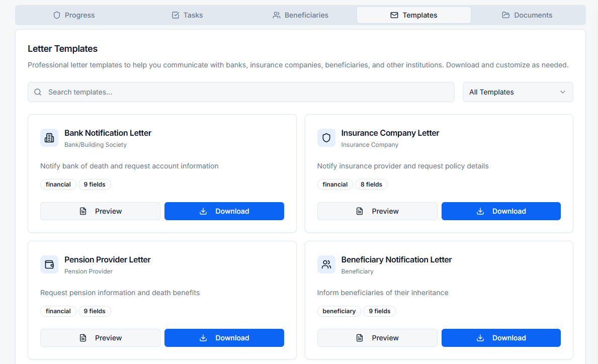598x364 pixels.
Task: Click the people icon on the Beneficiaries tab
Action: pos(276,15)
